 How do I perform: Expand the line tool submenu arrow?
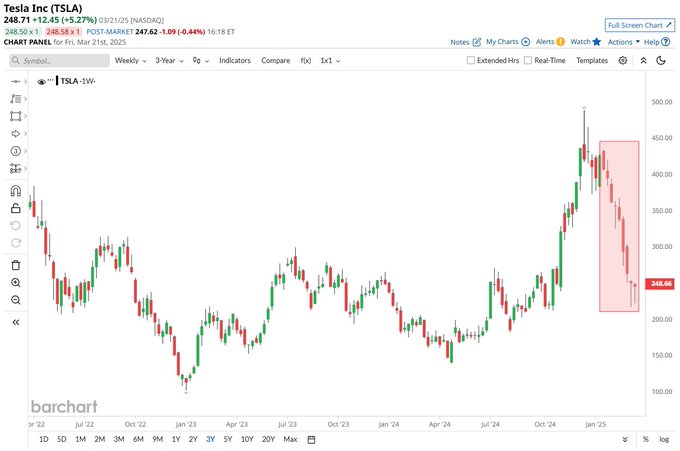(26, 82)
